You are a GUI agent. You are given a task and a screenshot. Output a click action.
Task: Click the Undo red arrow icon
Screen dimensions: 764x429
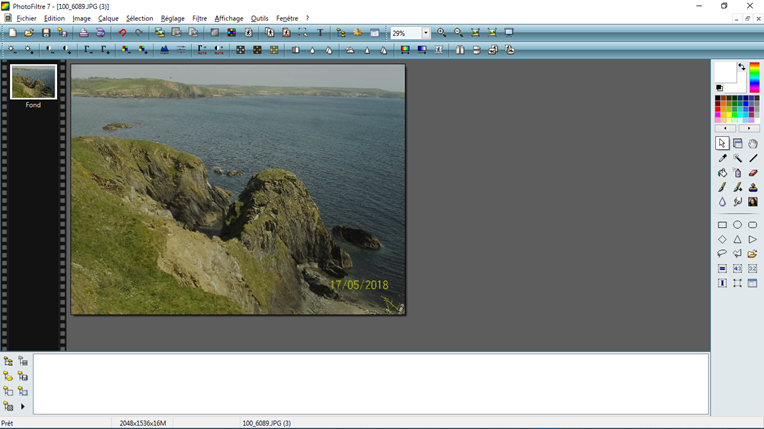(122, 33)
